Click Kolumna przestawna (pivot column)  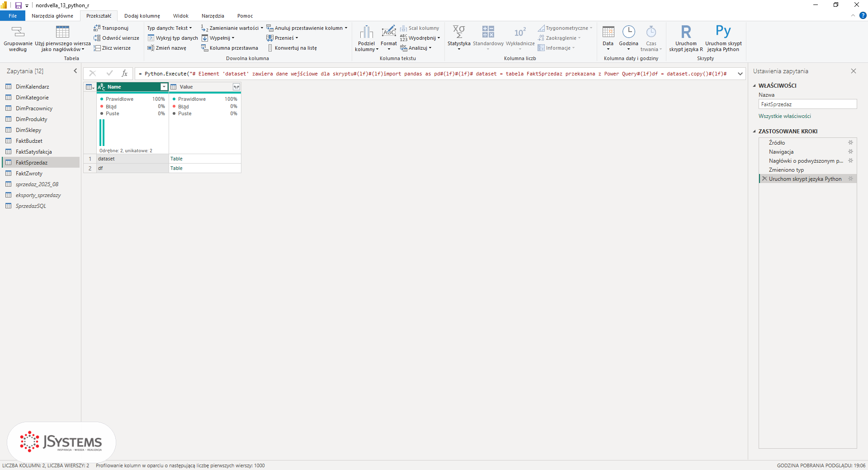230,48
